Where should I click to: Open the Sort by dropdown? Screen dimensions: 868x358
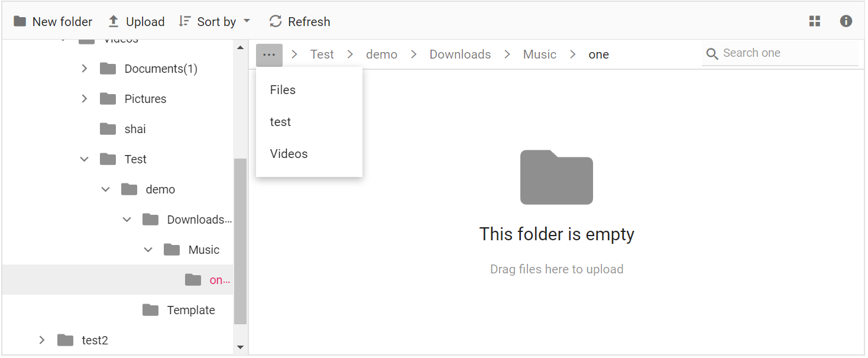215,22
